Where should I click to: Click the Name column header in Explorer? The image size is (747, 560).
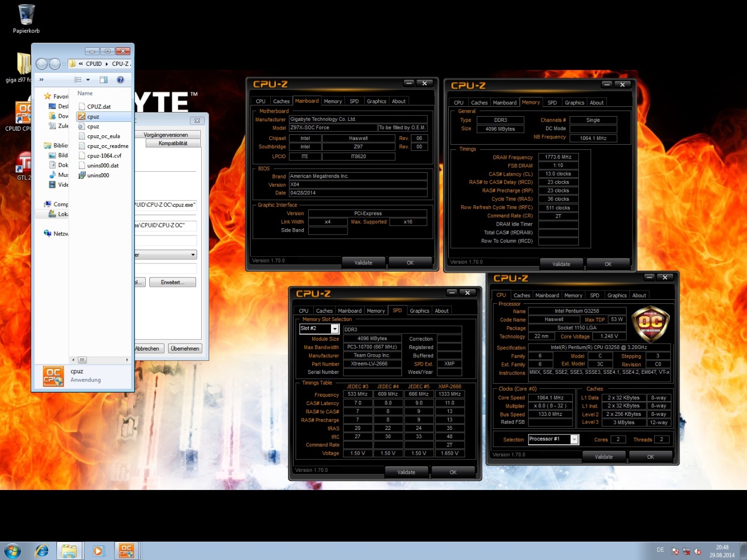[85, 93]
